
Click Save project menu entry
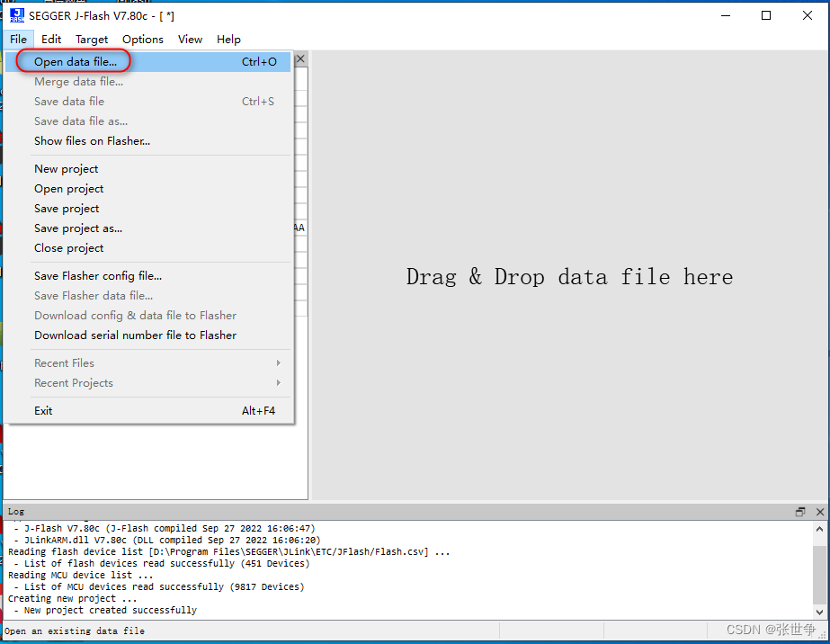coord(148,209)
